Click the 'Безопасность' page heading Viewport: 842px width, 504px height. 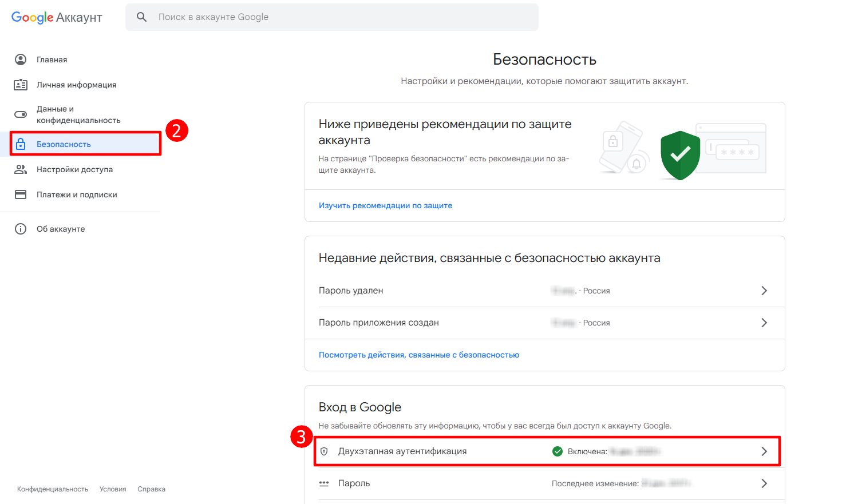tap(545, 59)
